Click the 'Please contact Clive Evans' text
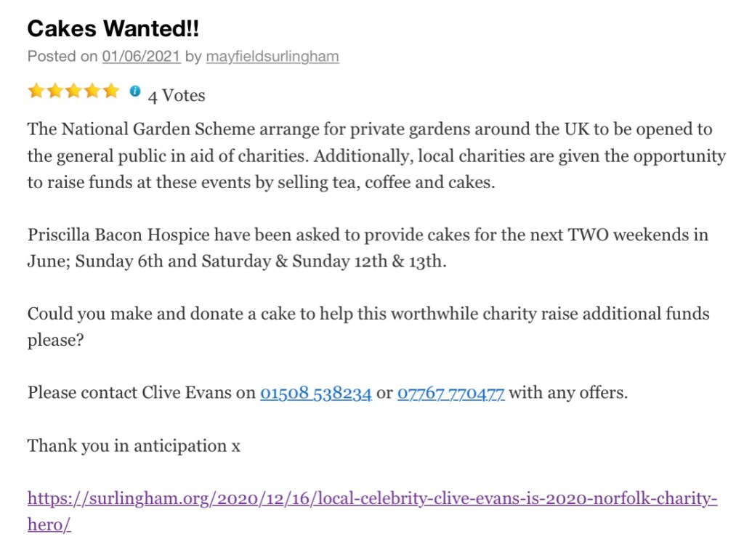This screenshot has width=744, height=560. pyautogui.click(x=142, y=393)
